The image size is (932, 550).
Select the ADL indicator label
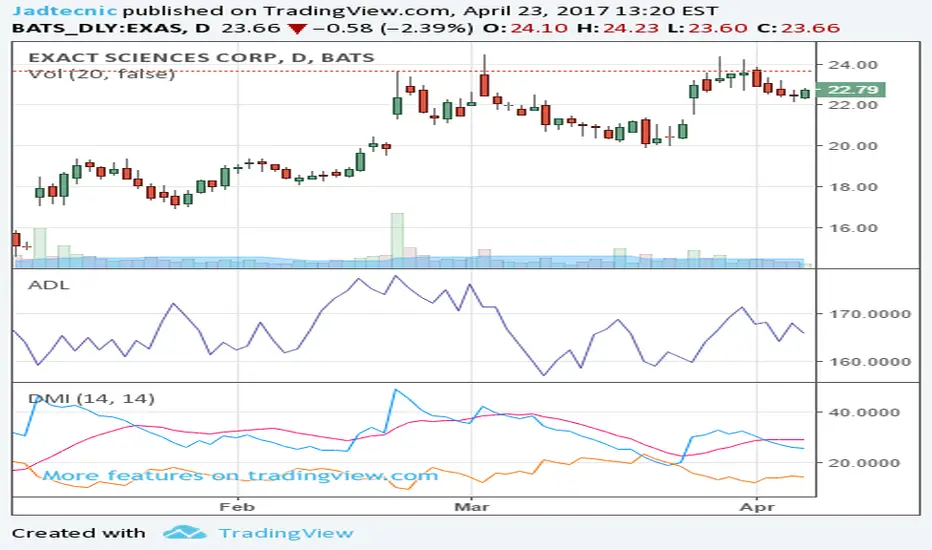pyautogui.click(x=49, y=285)
